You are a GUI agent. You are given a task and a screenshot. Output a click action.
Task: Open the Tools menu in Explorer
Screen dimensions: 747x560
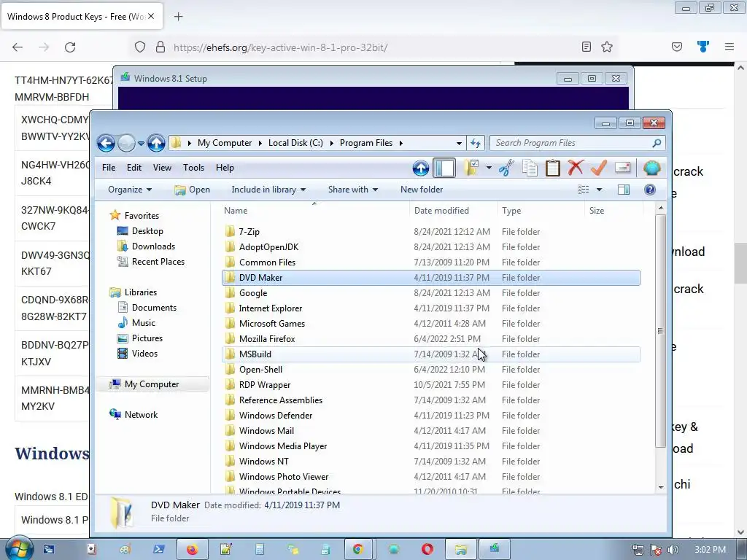pos(193,168)
